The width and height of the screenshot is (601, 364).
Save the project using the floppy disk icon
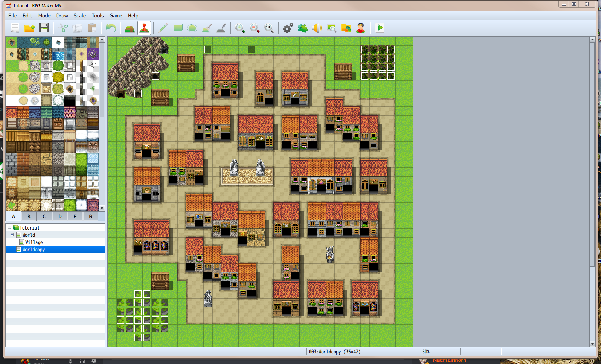(x=44, y=28)
